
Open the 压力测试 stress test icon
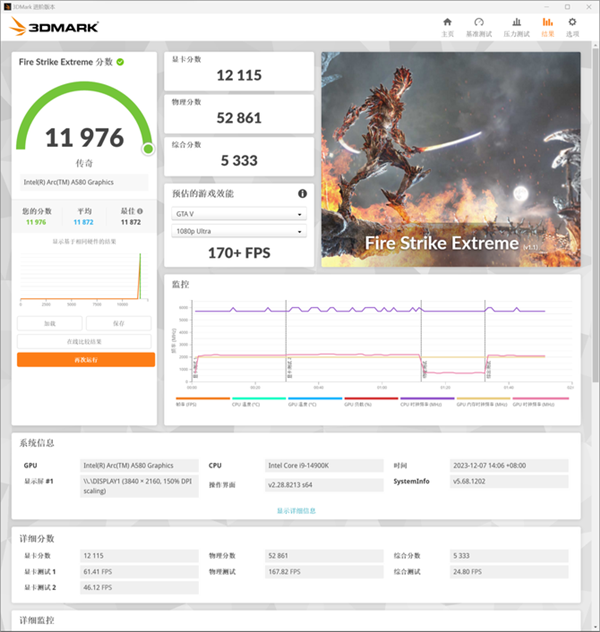coord(515,26)
